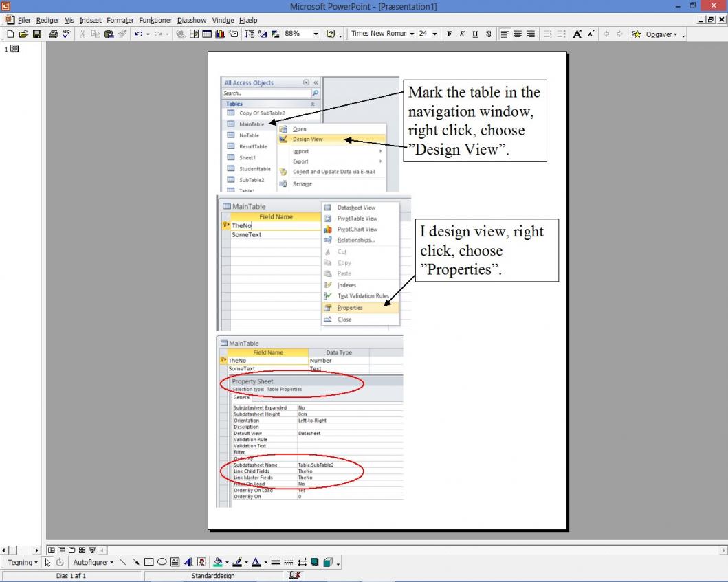Open the Rediger menu
This screenshot has height=582, width=728.
tap(48, 20)
